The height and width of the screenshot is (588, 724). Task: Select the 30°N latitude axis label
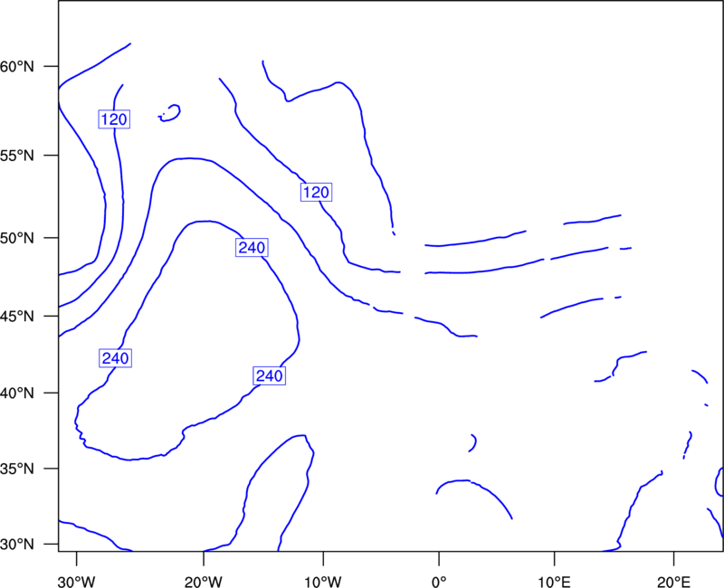[17, 545]
